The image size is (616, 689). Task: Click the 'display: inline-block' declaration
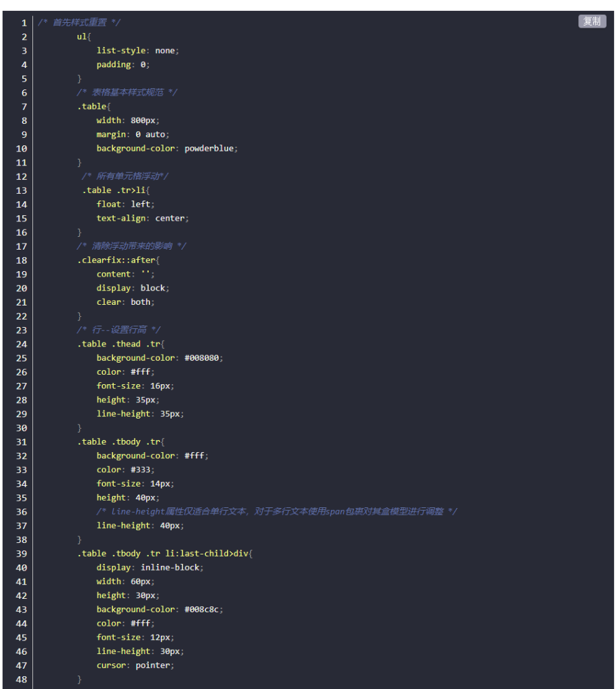tap(149, 567)
